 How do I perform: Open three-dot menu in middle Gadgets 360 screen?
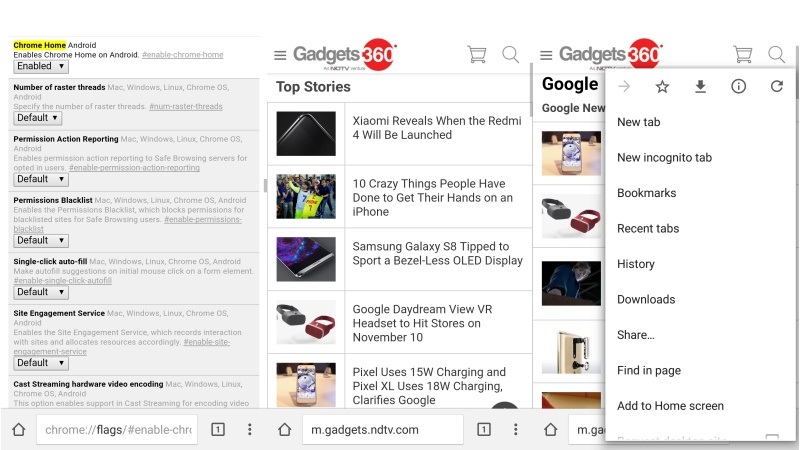pos(515,430)
